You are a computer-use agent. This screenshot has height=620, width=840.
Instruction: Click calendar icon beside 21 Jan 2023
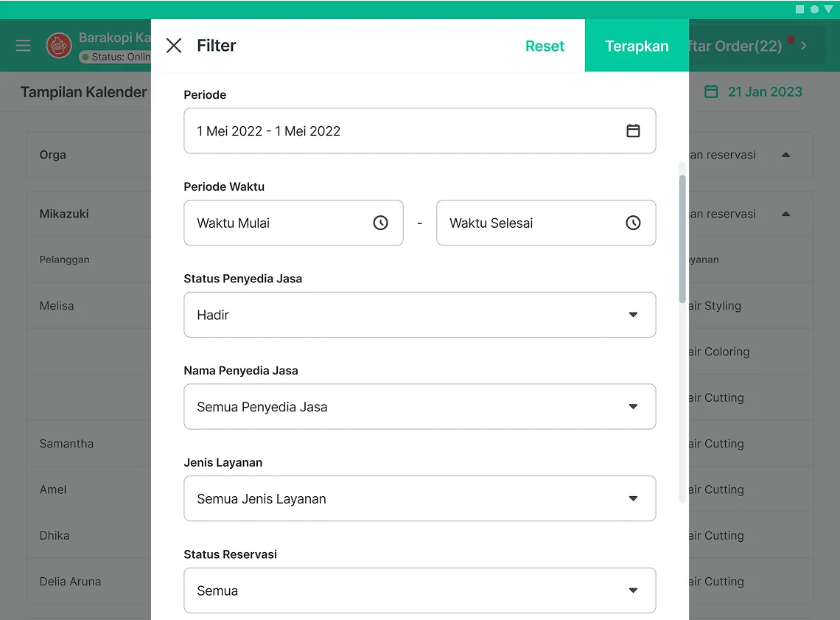711,92
